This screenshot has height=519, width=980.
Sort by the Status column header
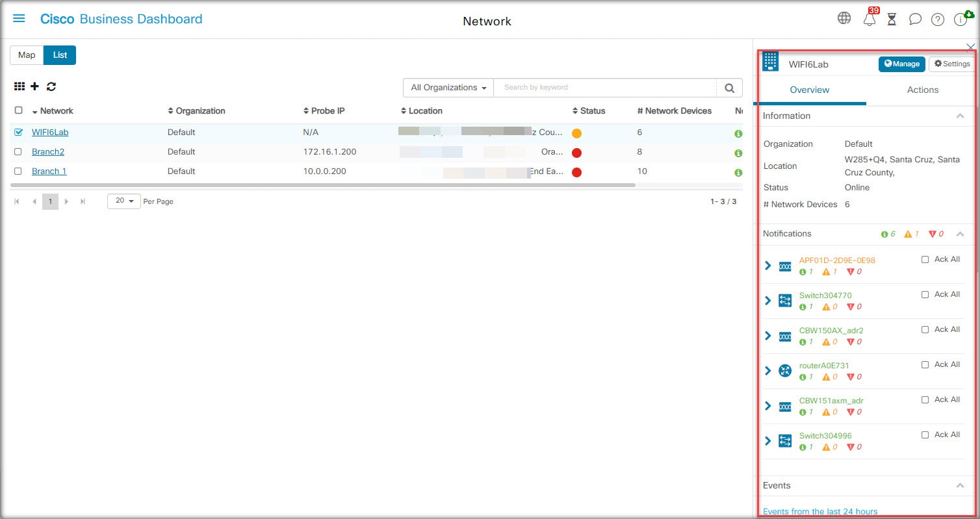click(589, 111)
